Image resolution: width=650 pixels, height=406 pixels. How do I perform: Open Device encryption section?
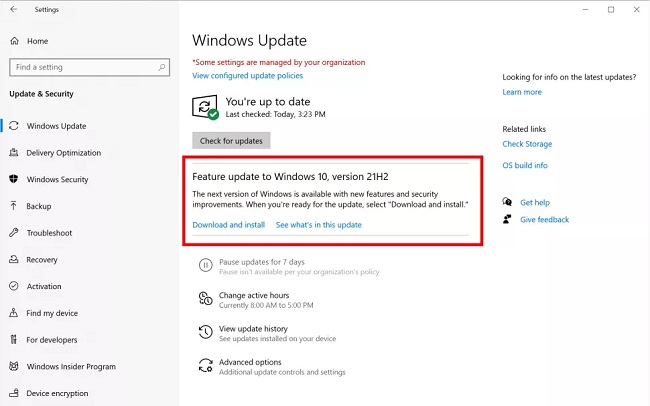pos(57,393)
